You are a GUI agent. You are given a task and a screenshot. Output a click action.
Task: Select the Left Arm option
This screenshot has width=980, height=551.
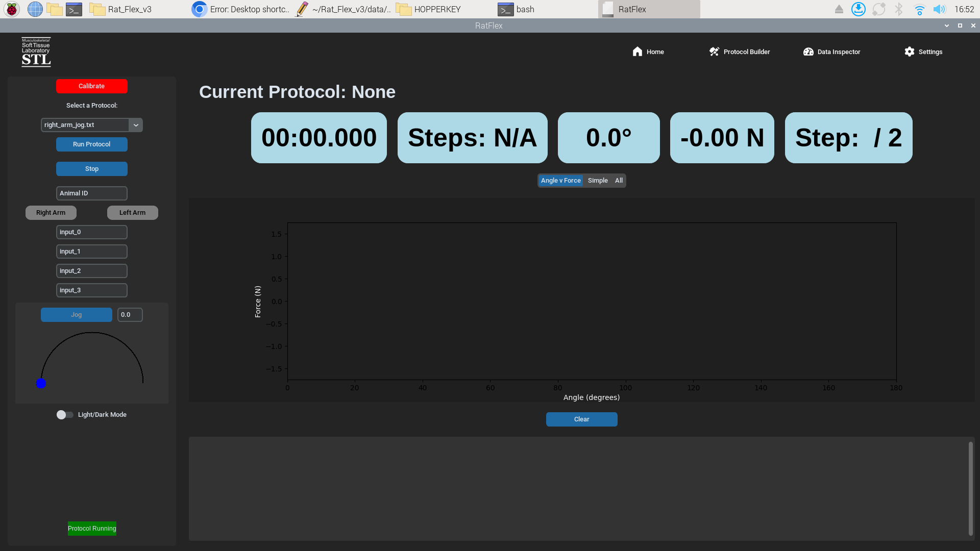click(x=132, y=213)
